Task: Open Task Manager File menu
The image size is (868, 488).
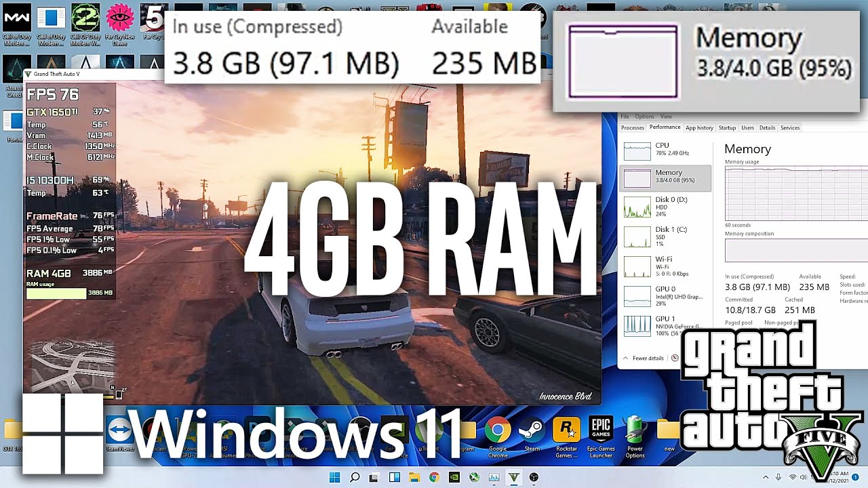Action: point(625,117)
